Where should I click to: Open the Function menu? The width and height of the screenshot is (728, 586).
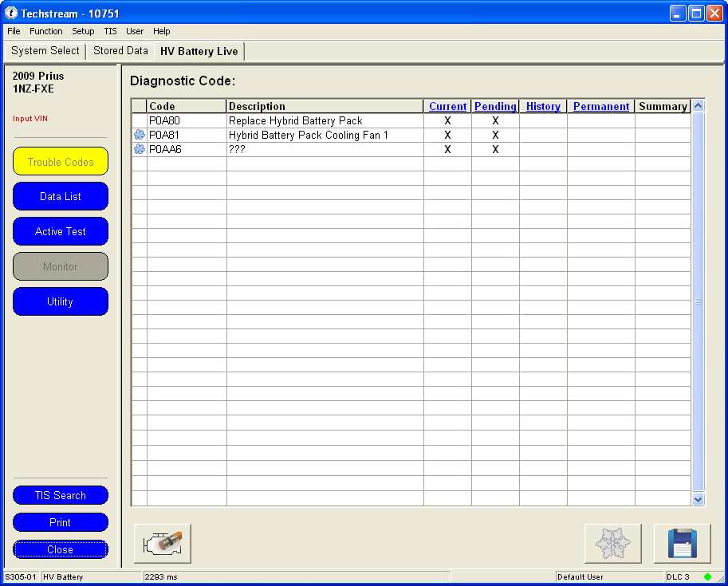point(46,31)
